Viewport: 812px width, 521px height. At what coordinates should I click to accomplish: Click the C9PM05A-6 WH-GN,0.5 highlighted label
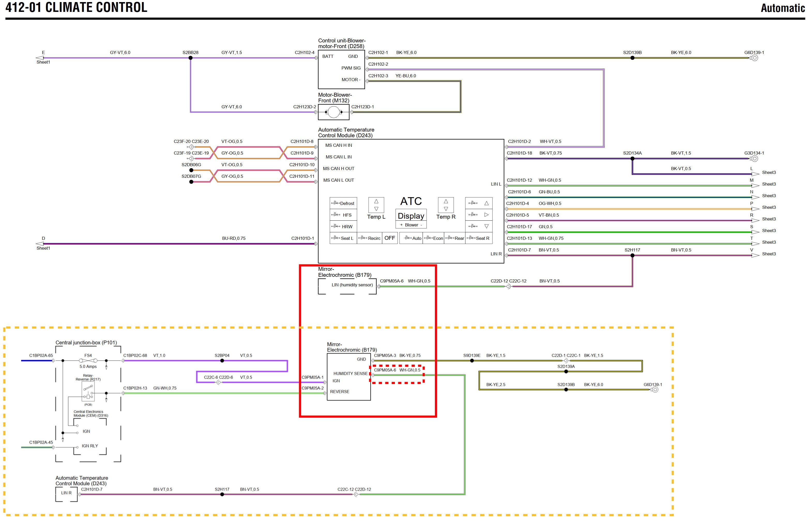click(397, 370)
